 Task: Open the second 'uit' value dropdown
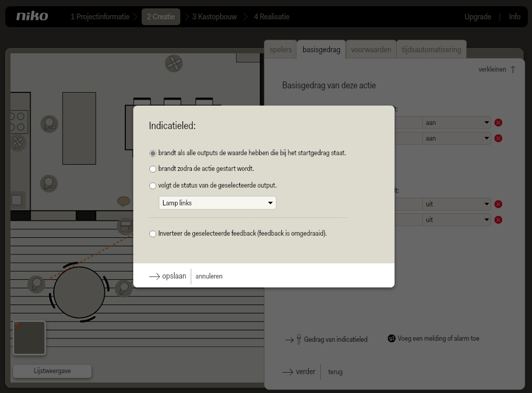click(x=456, y=219)
